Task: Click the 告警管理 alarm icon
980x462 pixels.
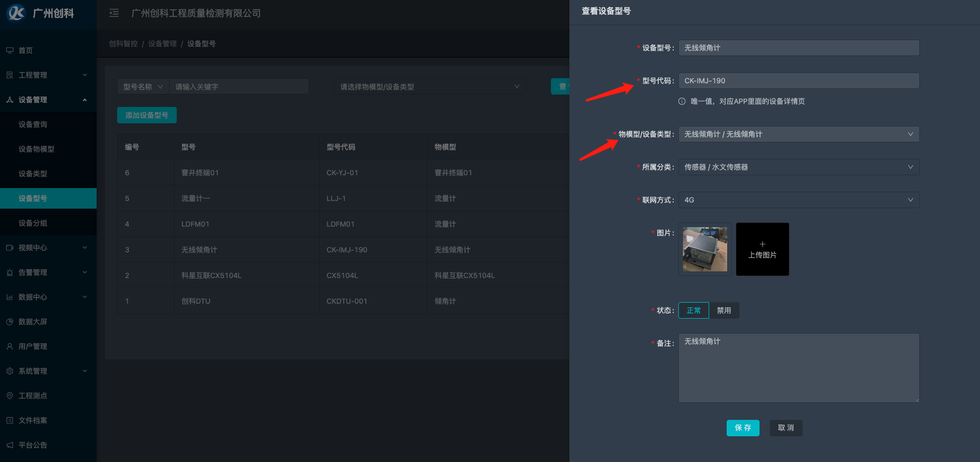Action: coord(10,272)
